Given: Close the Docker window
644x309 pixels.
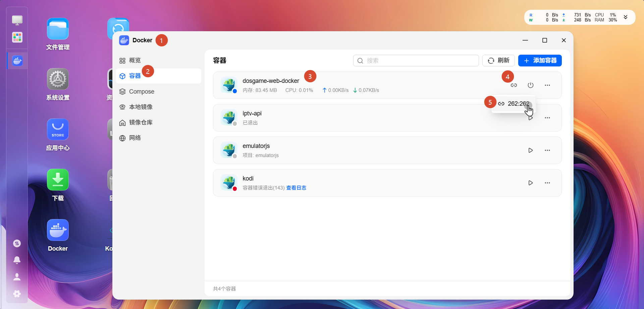Looking at the screenshot, I should pos(564,40).
